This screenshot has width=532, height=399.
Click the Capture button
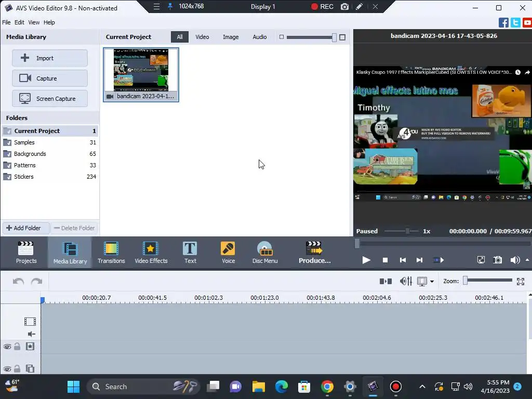pyautogui.click(x=50, y=78)
